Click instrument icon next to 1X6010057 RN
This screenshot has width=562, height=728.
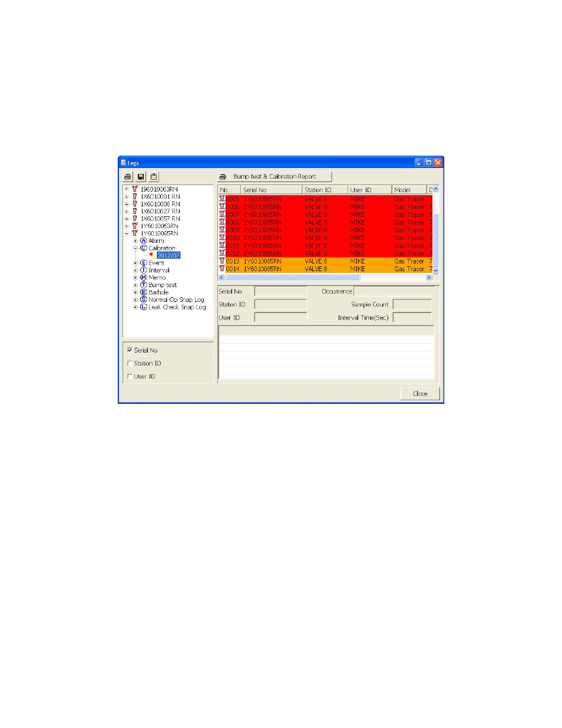point(135,219)
